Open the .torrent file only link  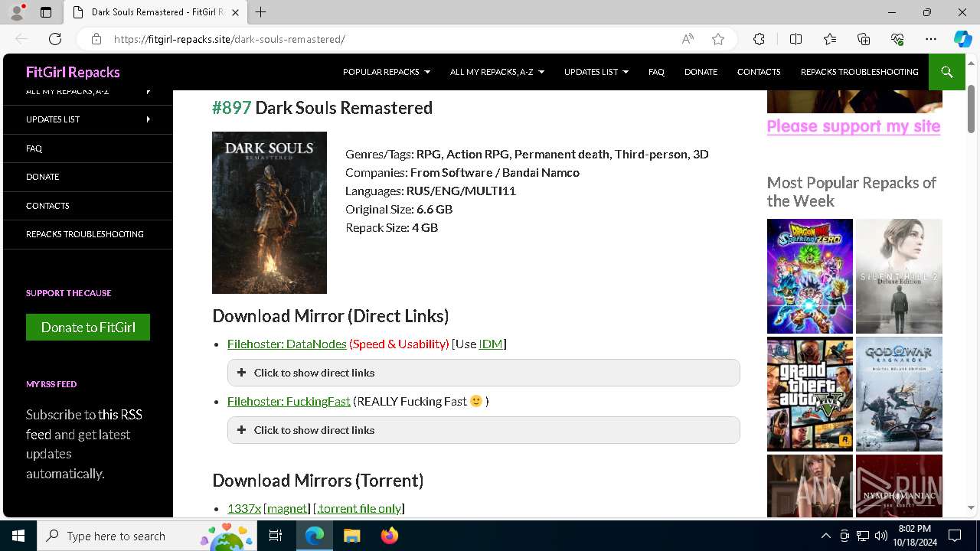pos(359,508)
